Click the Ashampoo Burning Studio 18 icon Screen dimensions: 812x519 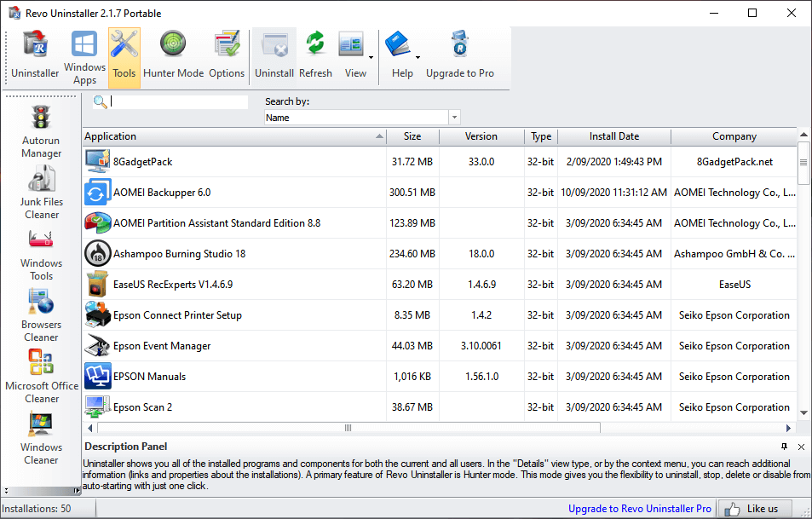(97, 254)
